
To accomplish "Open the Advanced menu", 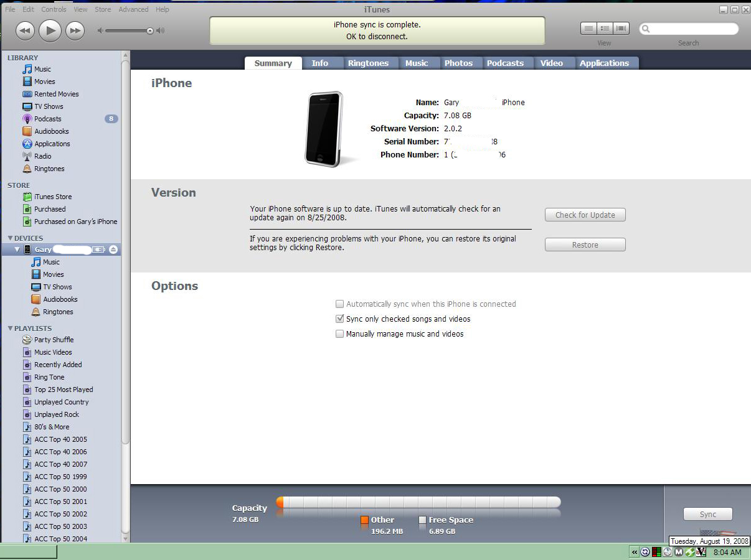I will pyautogui.click(x=133, y=9).
